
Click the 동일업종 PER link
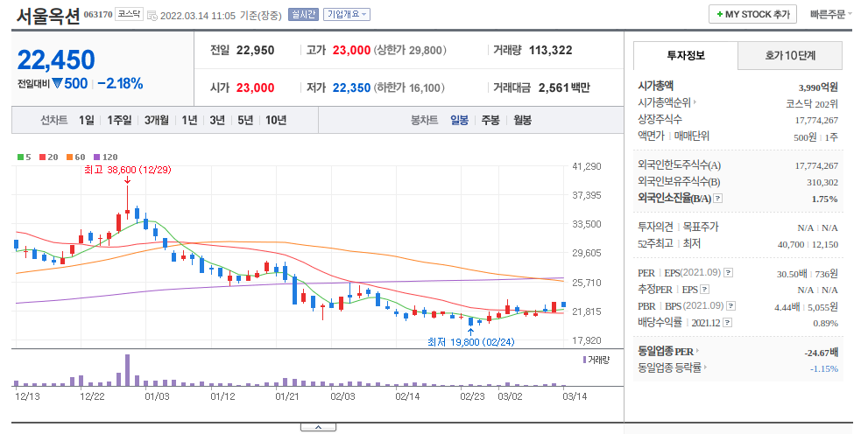(668, 352)
